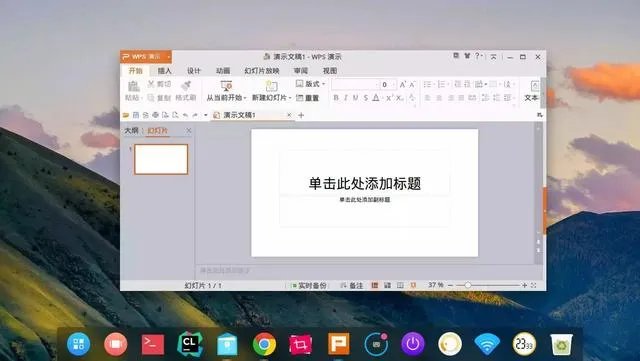Image resolution: width=640 pixels, height=361 pixels.
Task: Click the decrease font size icon
Action: click(412, 85)
